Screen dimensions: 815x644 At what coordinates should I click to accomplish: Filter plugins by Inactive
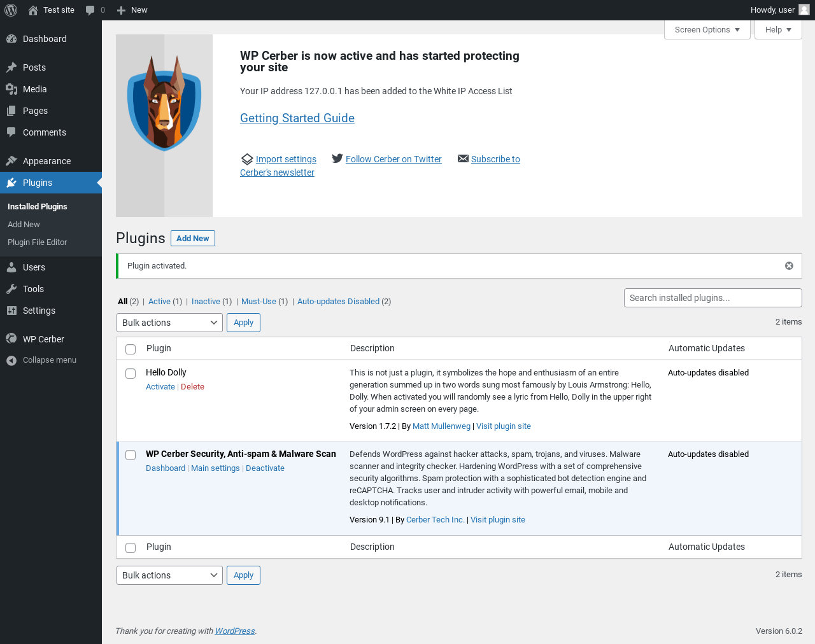point(206,302)
